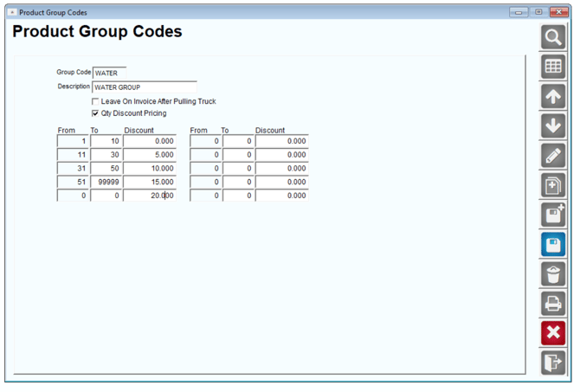Select the To field with value 30
Viewport: 580px width, 392px height.
coord(106,155)
